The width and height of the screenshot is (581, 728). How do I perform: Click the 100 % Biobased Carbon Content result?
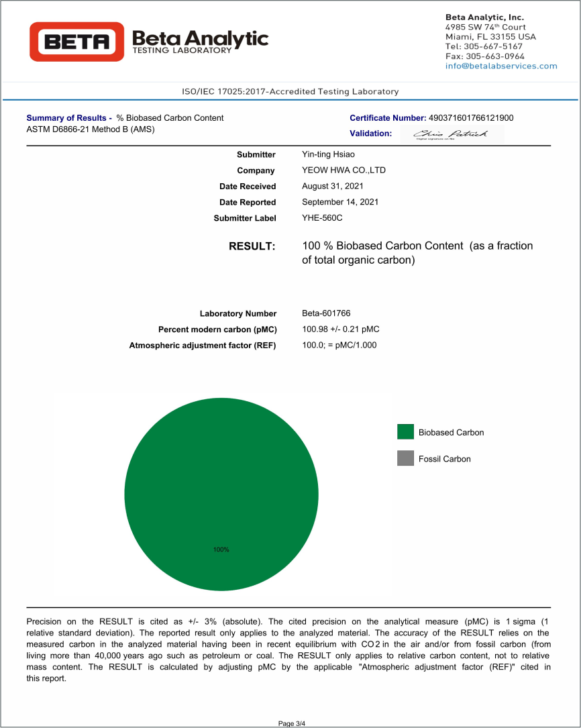(x=417, y=253)
